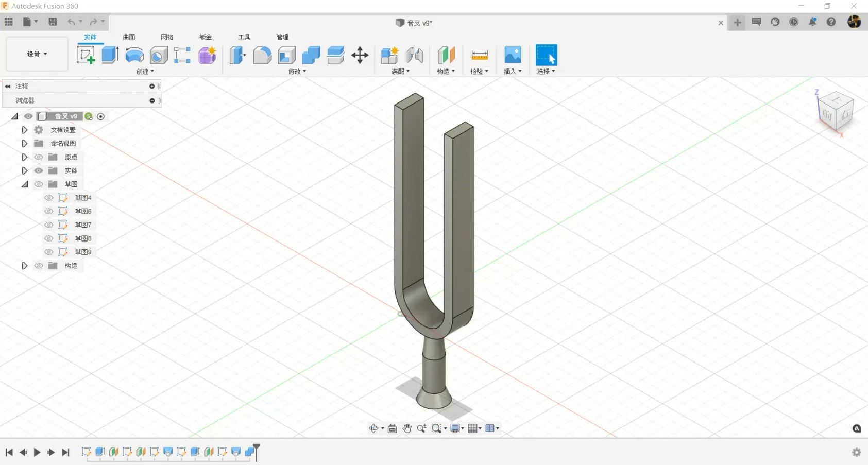Select the Move/Copy tool
This screenshot has height=465, width=868.
(360, 55)
